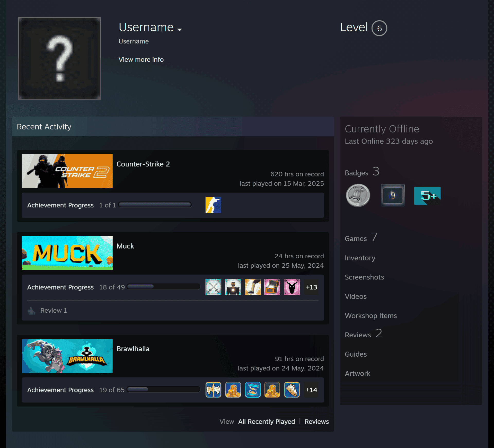494x448 pixels.
Task: Open the Inventory link
Action: [360, 258]
